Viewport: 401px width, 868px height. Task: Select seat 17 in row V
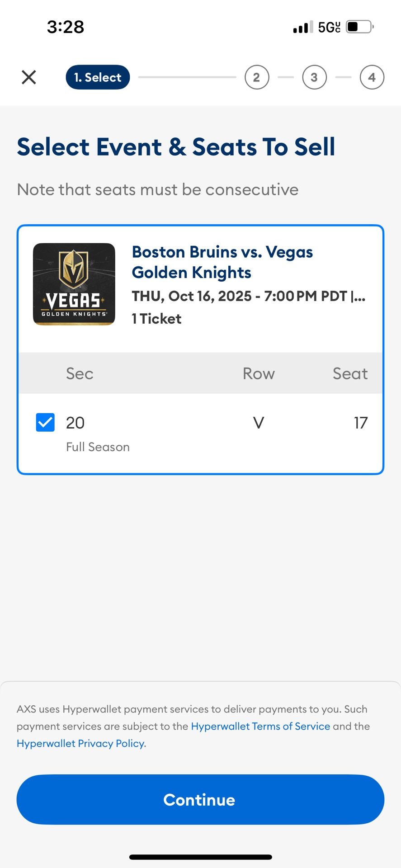[x=360, y=423]
